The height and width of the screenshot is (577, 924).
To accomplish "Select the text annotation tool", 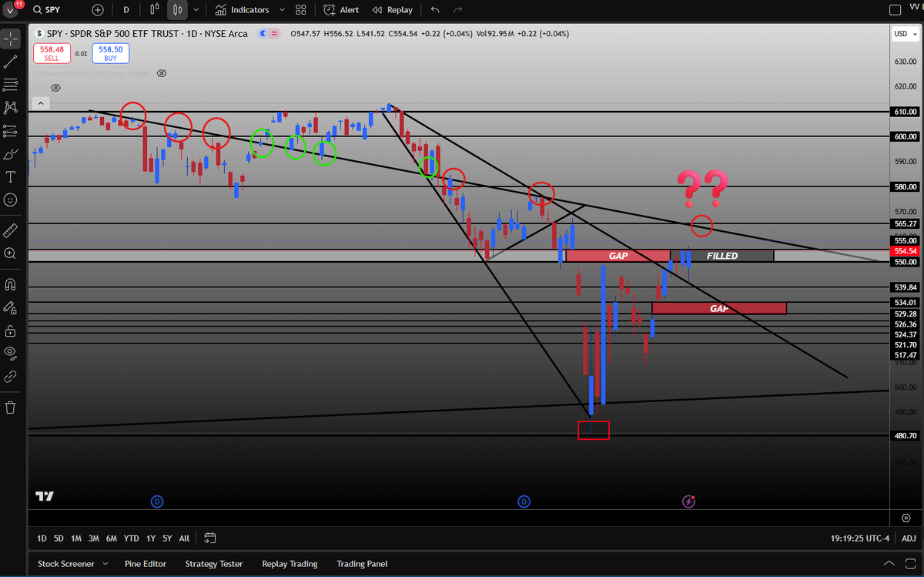I will tap(11, 176).
